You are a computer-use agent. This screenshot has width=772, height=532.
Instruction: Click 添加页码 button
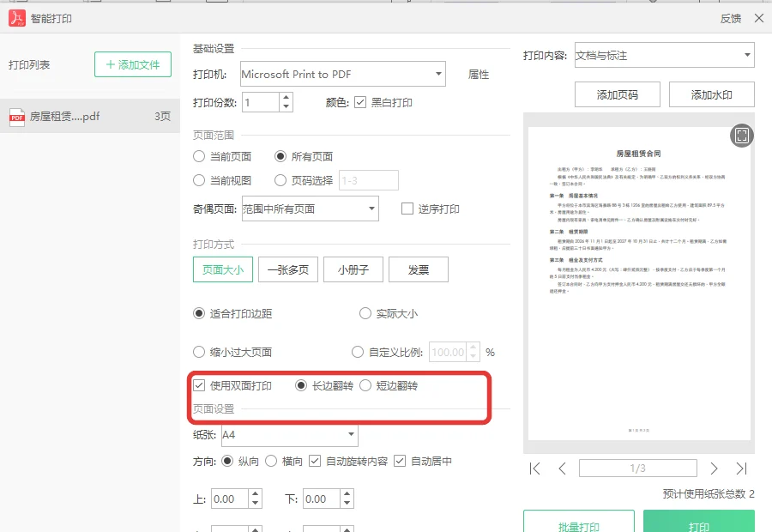pyautogui.click(x=618, y=94)
